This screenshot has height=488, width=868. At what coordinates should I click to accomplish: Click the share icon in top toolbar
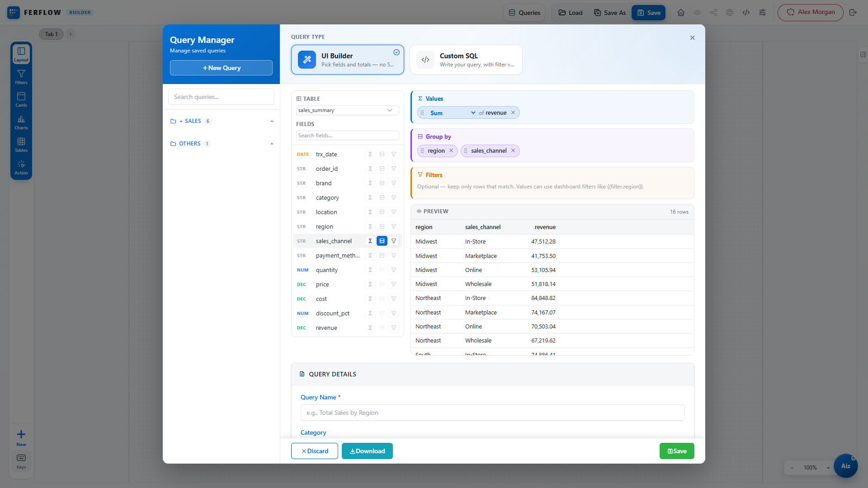pos(713,13)
